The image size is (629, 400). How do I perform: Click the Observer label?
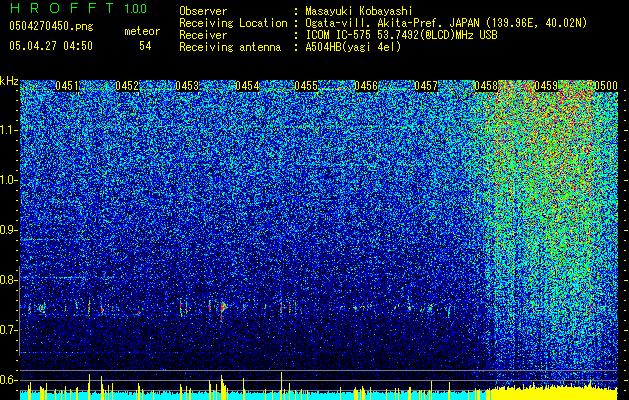point(203,11)
